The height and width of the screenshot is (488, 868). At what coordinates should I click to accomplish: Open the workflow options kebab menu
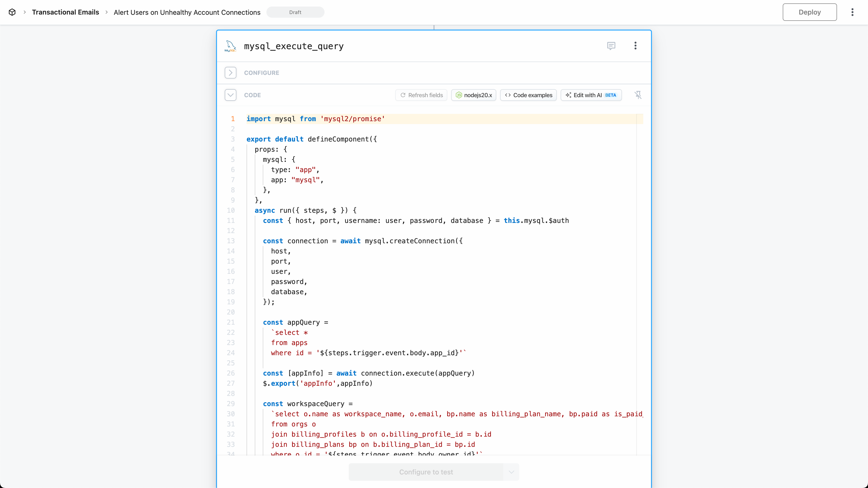pos(852,12)
